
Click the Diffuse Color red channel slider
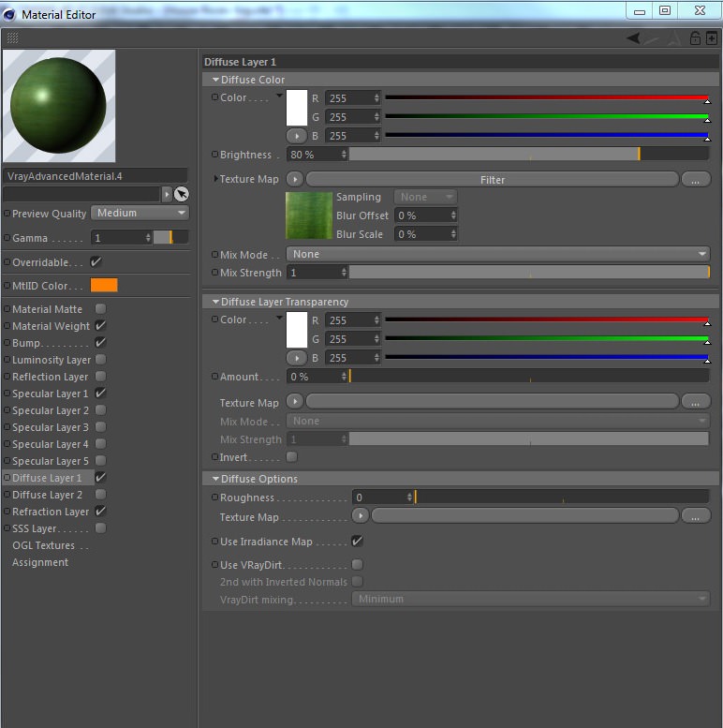[547, 98]
